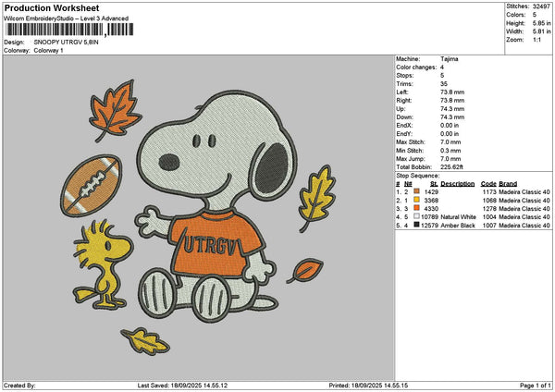The image size is (555, 392).
Task: Click the Max Stitch value 7.0 mm
Action: pyautogui.click(x=450, y=142)
